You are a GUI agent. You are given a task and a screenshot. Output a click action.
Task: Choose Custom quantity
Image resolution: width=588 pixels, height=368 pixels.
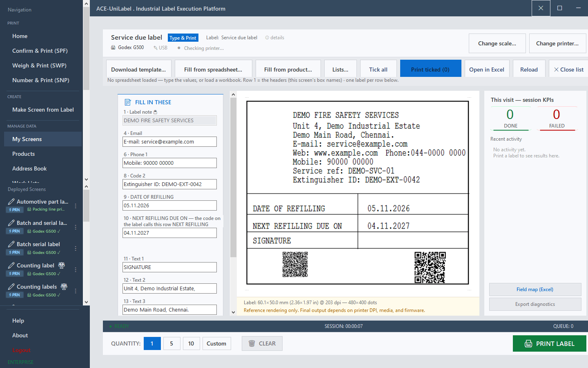pyautogui.click(x=216, y=343)
